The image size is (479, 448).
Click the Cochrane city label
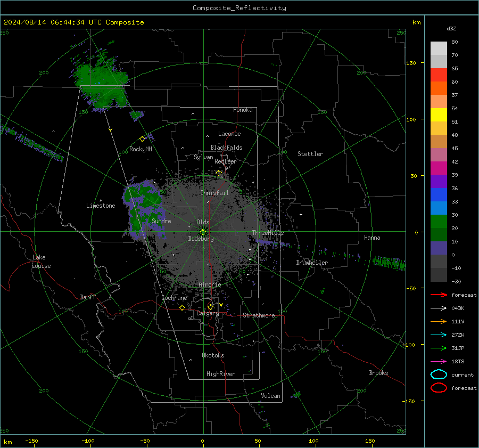tap(174, 298)
